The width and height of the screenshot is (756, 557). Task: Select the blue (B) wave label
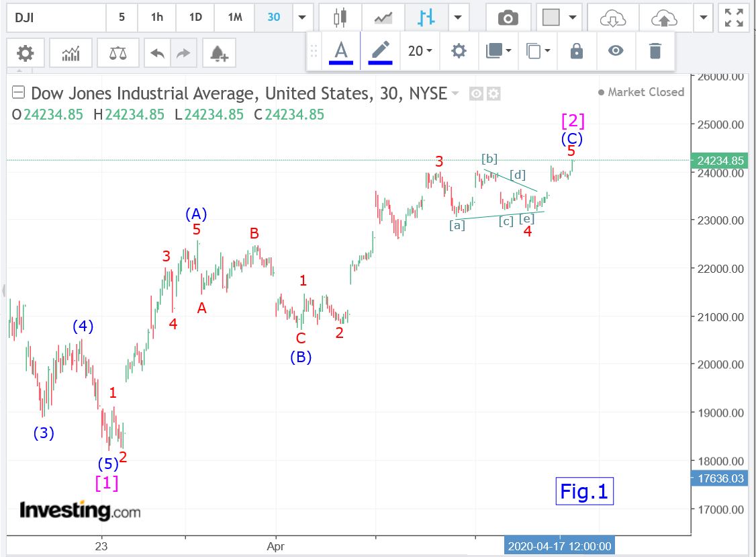[301, 357]
